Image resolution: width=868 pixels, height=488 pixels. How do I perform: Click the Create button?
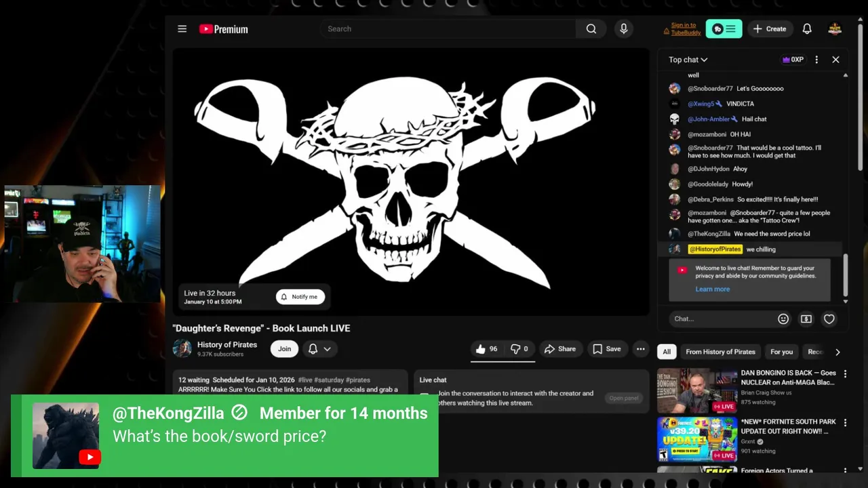pyautogui.click(x=769, y=28)
